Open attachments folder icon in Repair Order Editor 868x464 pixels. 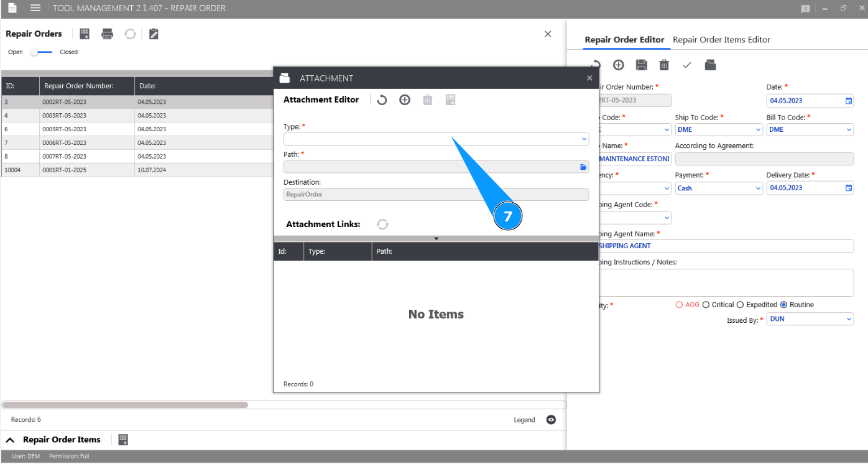tap(710, 65)
